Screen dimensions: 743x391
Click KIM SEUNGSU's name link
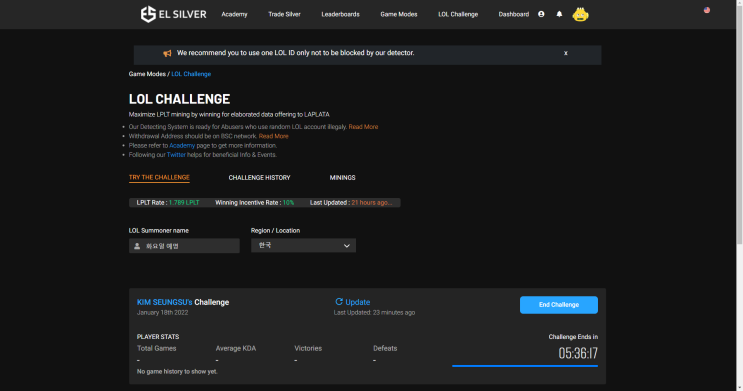pos(165,302)
